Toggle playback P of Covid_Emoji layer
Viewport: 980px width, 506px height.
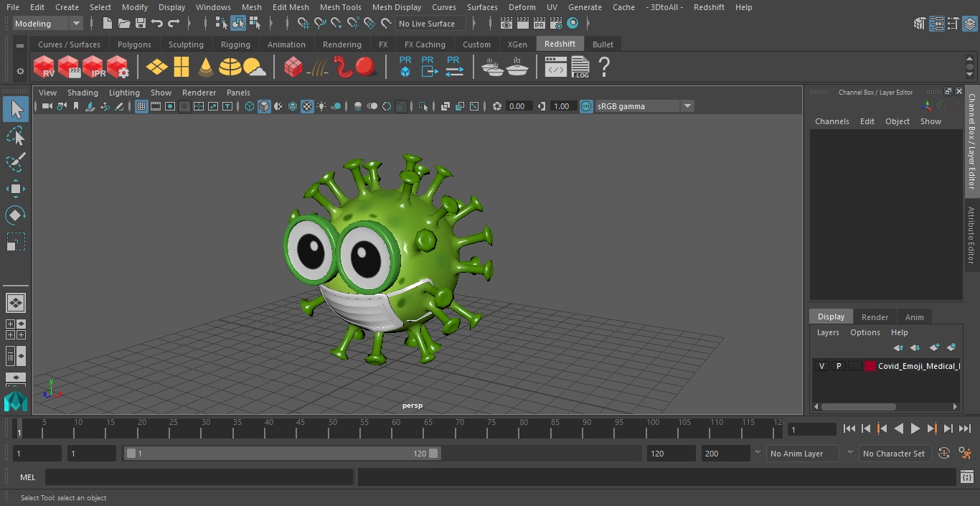coord(838,366)
